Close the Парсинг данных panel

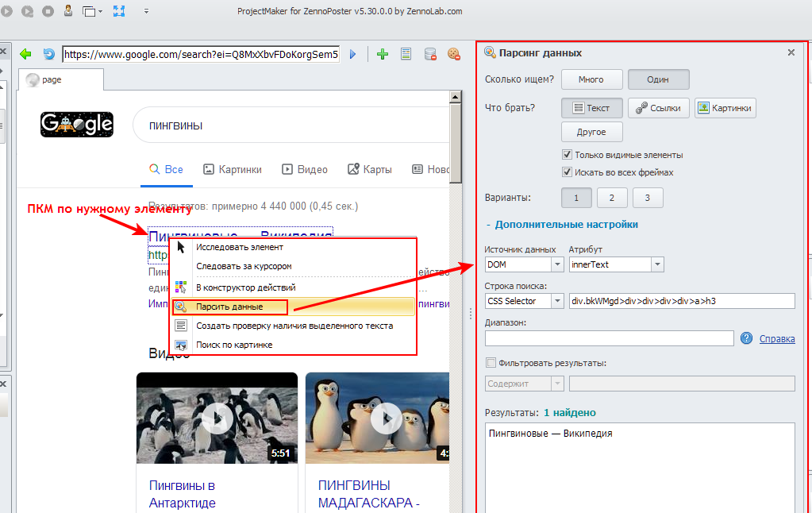click(791, 52)
